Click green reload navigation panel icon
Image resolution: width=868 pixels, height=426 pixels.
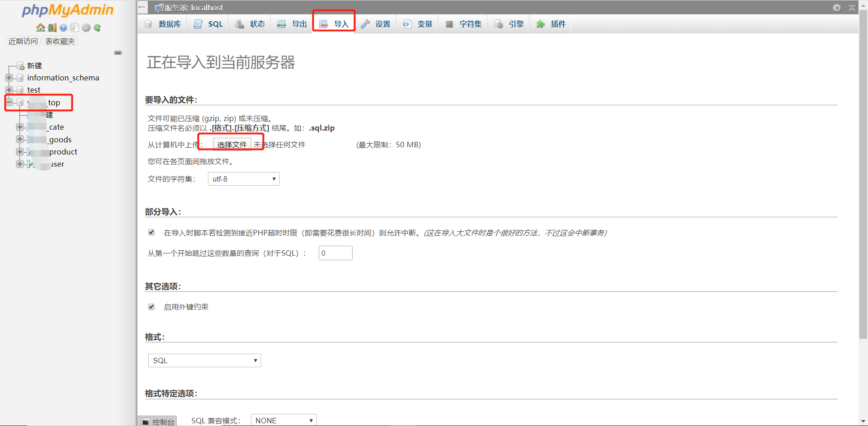(x=97, y=28)
